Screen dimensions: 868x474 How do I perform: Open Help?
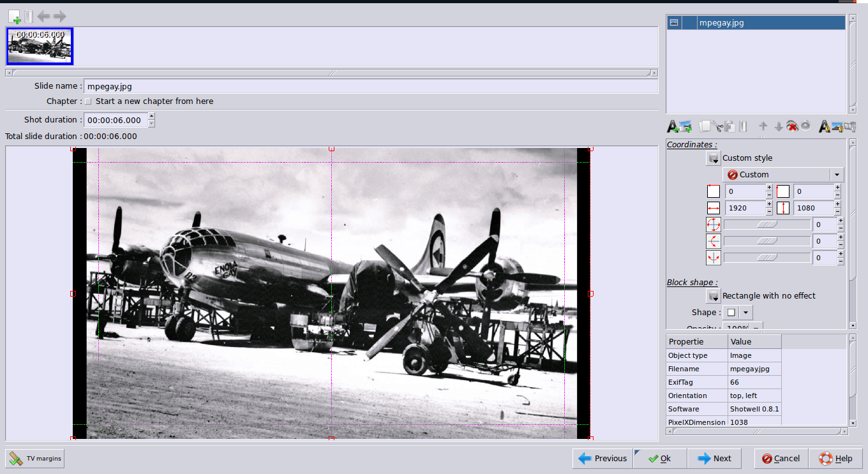point(835,458)
